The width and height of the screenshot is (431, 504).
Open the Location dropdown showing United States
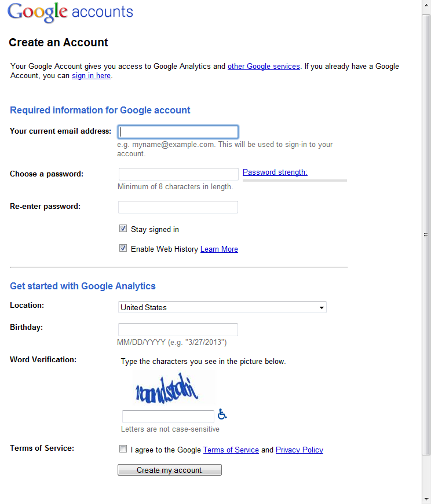click(222, 307)
